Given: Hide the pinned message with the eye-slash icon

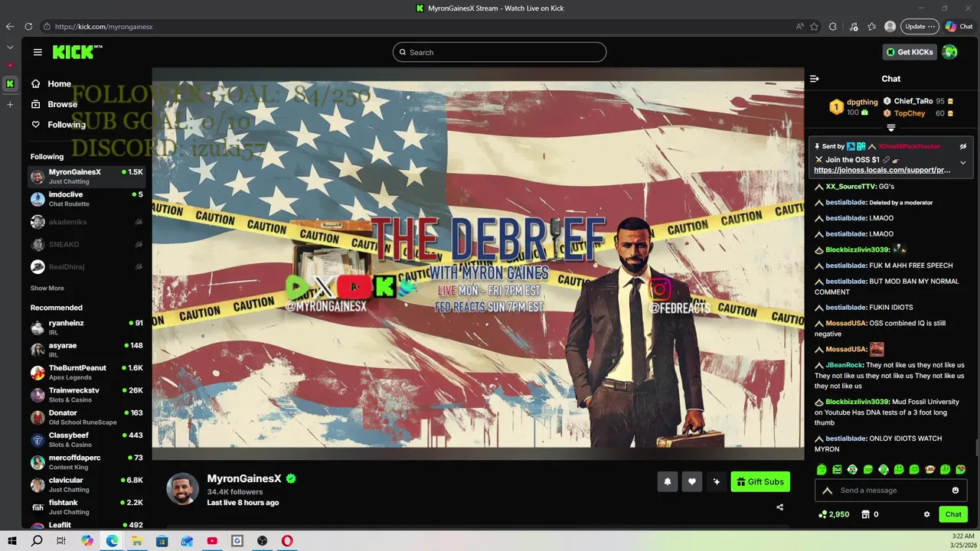Looking at the screenshot, I should pos(963,146).
